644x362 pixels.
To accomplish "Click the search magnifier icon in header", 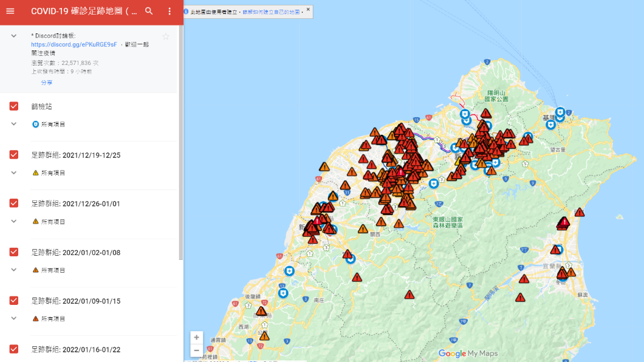I will pos(149,11).
